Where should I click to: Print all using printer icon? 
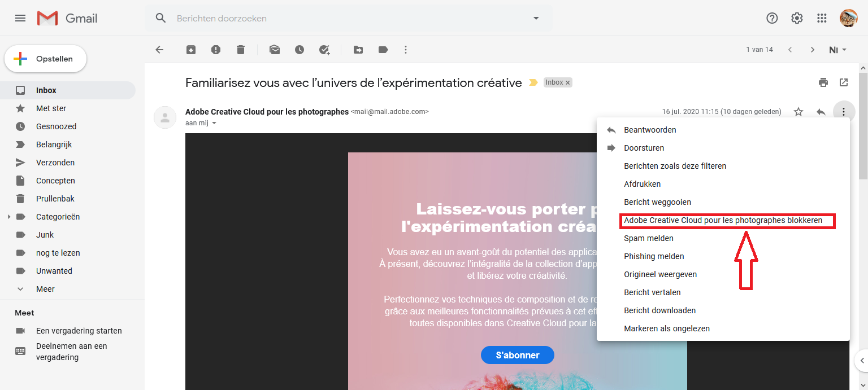click(x=823, y=82)
